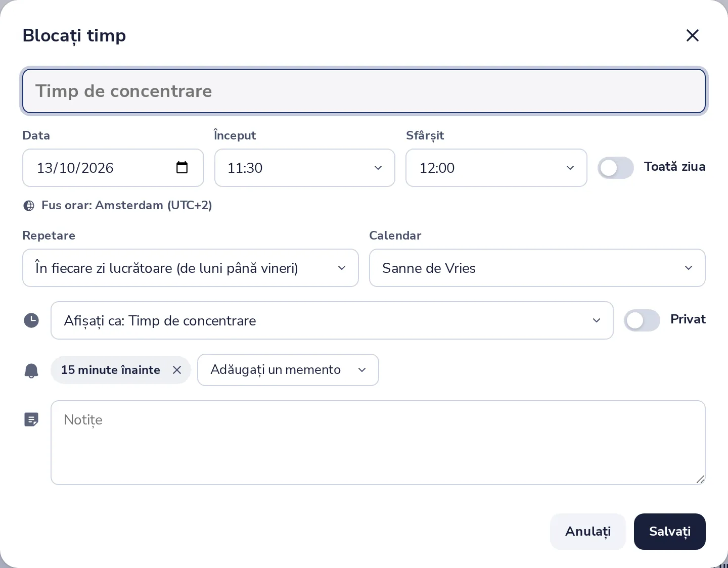Click the bell reminder icon
Image resolution: width=728 pixels, height=568 pixels.
coord(31,370)
